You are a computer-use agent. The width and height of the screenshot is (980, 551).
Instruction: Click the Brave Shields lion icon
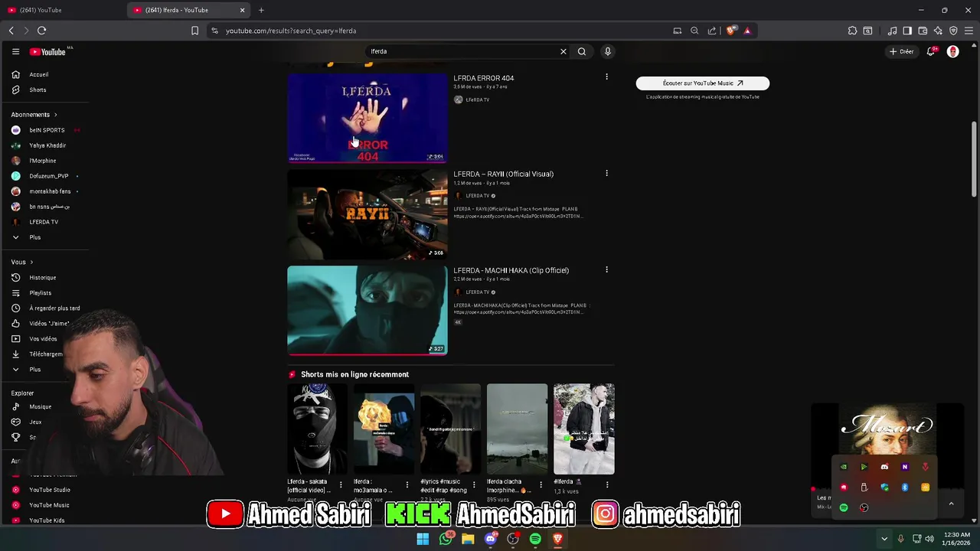731,31
